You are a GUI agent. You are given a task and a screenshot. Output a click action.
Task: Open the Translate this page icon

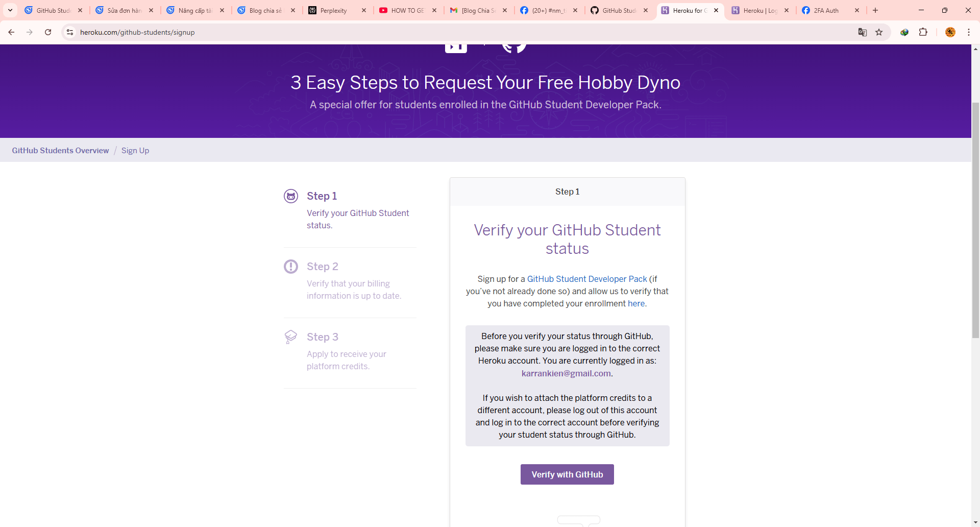[863, 32]
